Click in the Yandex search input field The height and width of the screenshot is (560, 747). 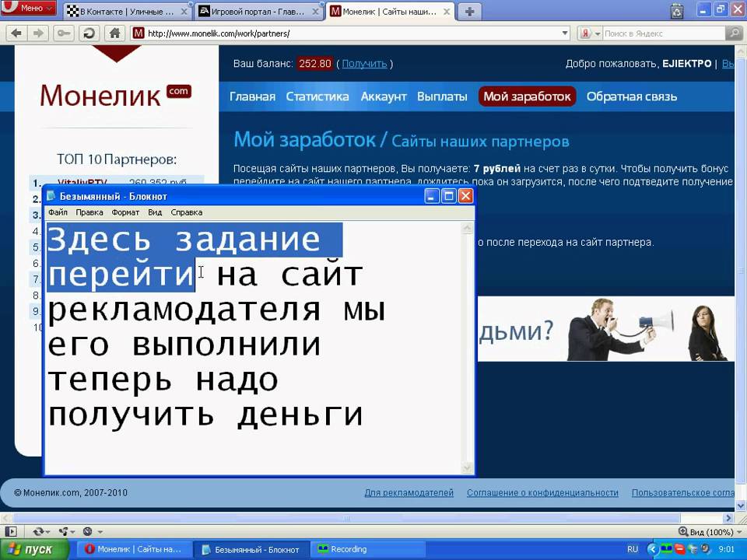[661, 33]
